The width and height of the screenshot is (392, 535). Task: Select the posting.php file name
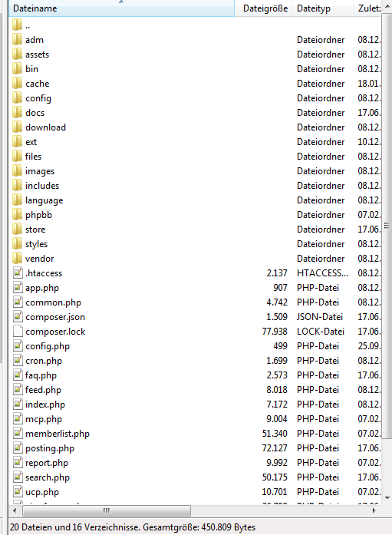[x=50, y=448]
